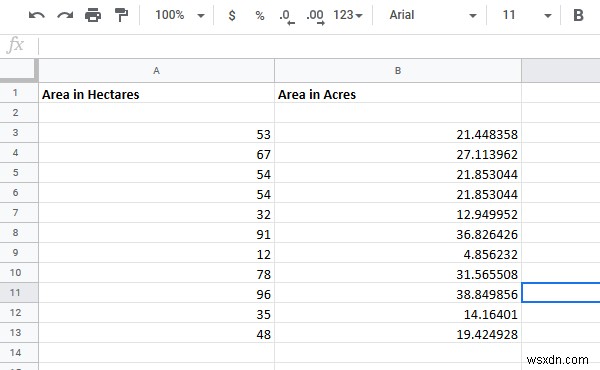Select row 13 header
The width and height of the screenshot is (600, 370).
coord(19,333)
